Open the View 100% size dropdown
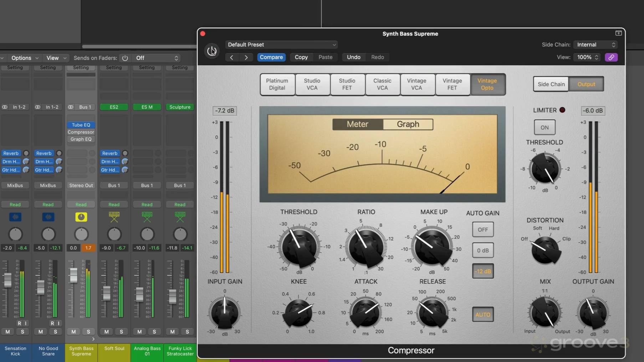Image resolution: width=644 pixels, height=362 pixels. click(x=587, y=57)
